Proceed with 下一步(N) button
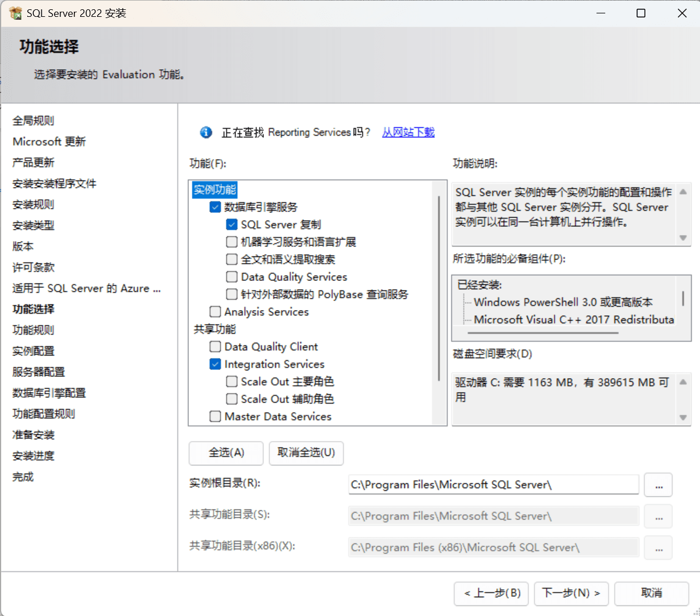The width and height of the screenshot is (700, 616). [x=572, y=593]
